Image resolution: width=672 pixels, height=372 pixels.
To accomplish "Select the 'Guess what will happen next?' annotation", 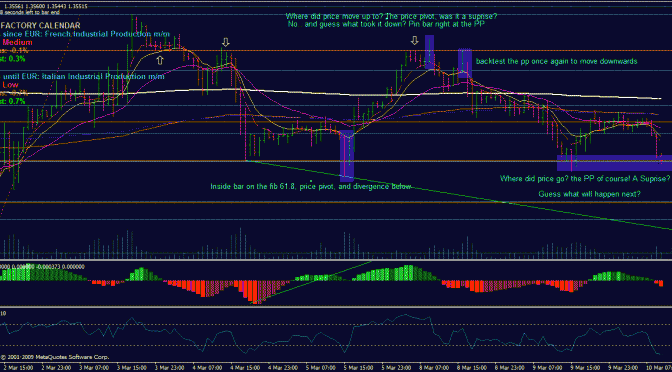I will pyautogui.click(x=589, y=194).
